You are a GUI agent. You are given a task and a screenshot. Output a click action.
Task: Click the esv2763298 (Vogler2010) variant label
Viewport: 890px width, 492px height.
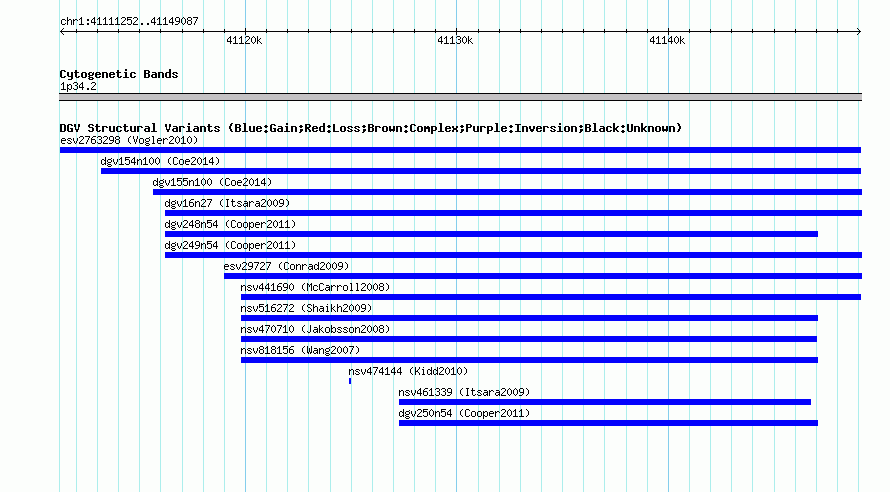129,140
